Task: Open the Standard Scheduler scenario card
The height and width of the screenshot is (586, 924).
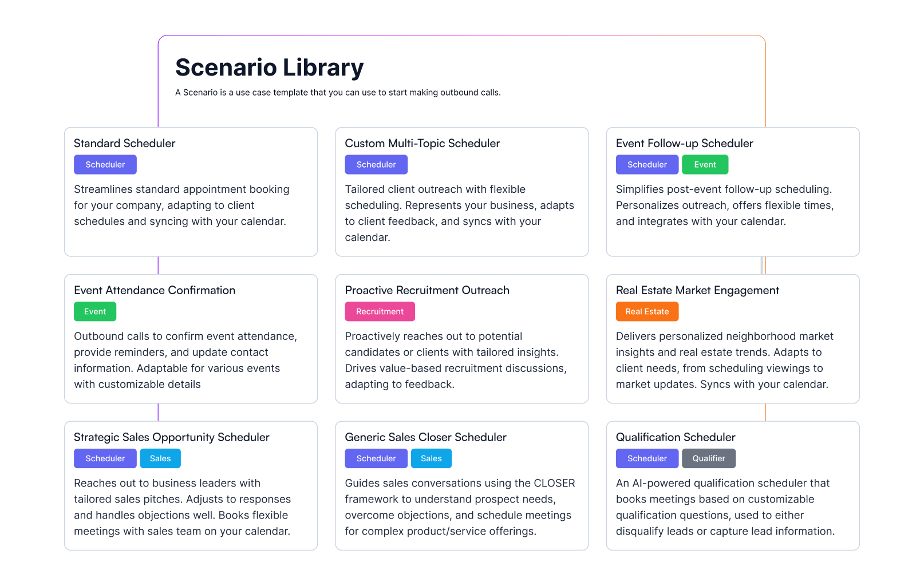Action: coord(125,143)
